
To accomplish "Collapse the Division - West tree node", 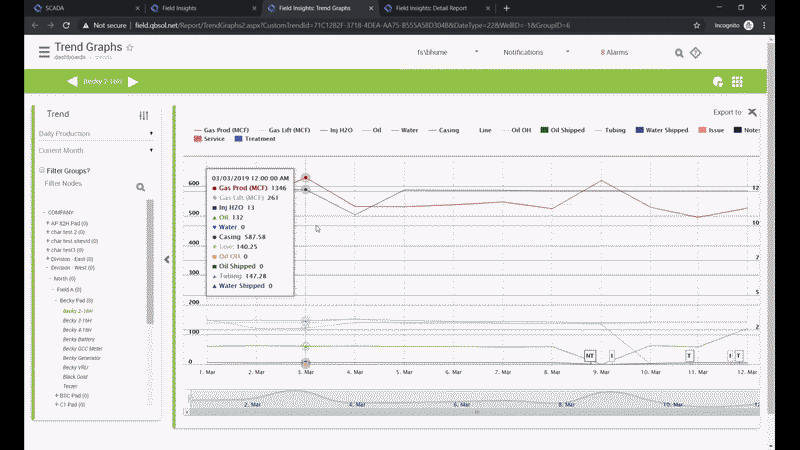I will [48, 267].
